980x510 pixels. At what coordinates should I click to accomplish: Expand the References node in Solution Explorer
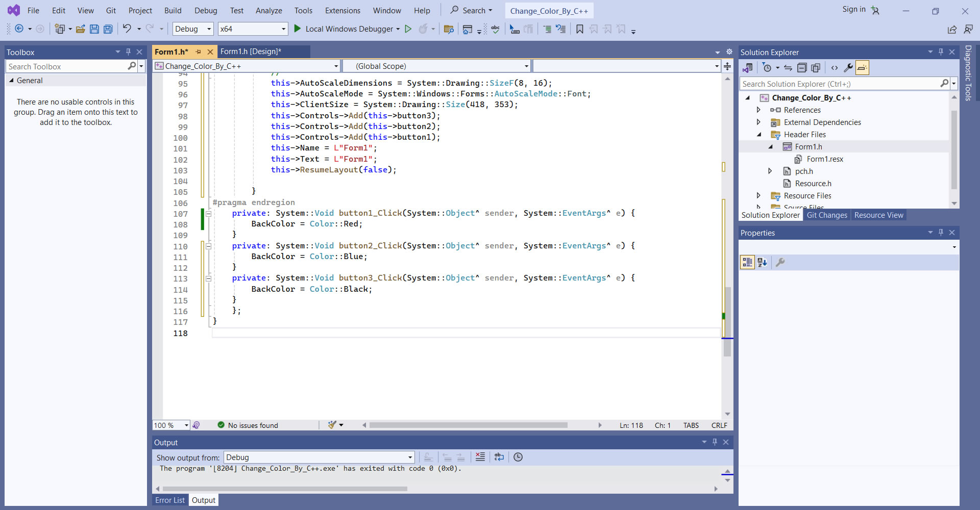click(x=758, y=110)
